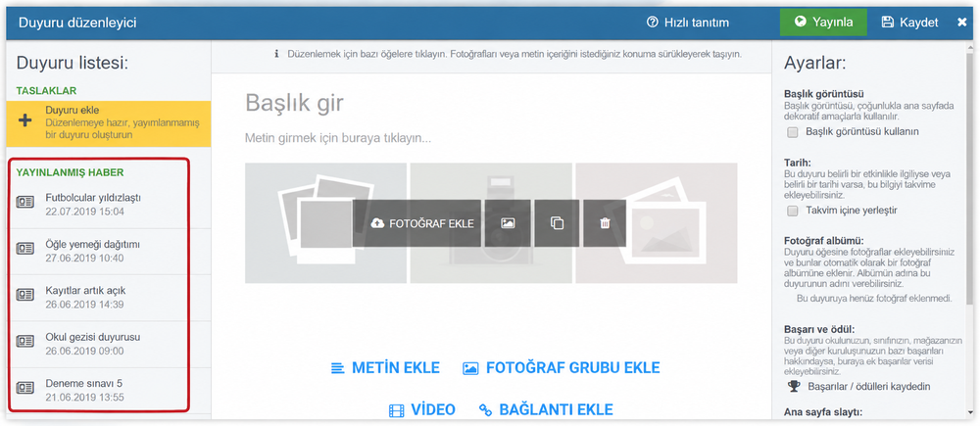Viewport: 980px width, 426px height.
Task: Save the announcement with Kaydet
Action: click(x=909, y=23)
